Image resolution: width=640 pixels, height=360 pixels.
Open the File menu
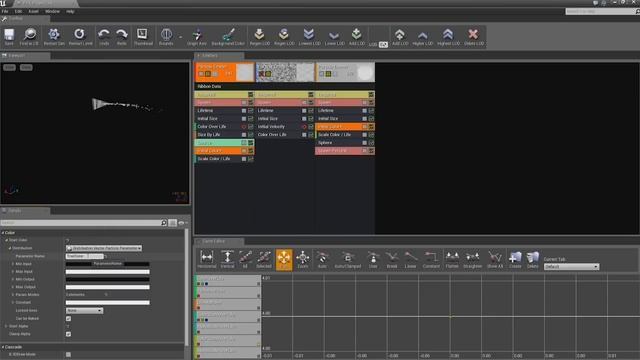tap(5, 11)
